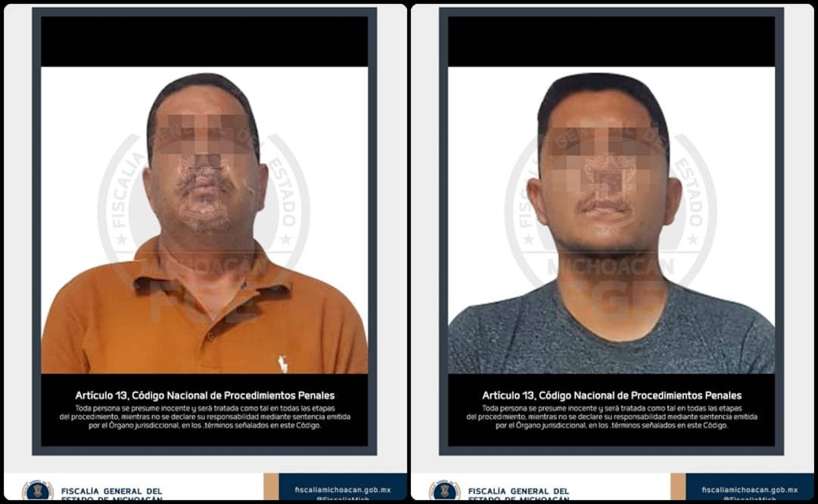Click the tan color block in left footer
This screenshot has height=504, width=818.
click(271, 488)
